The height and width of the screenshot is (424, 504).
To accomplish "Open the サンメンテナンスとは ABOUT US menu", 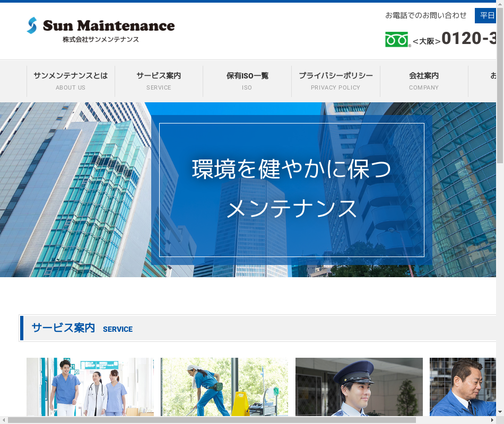I will tap(71, 81).
